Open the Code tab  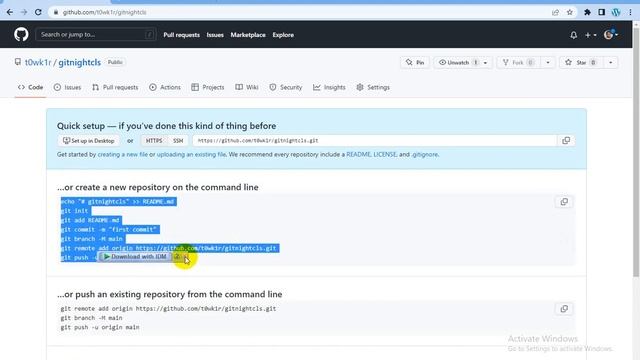click(x=31, y=87)
